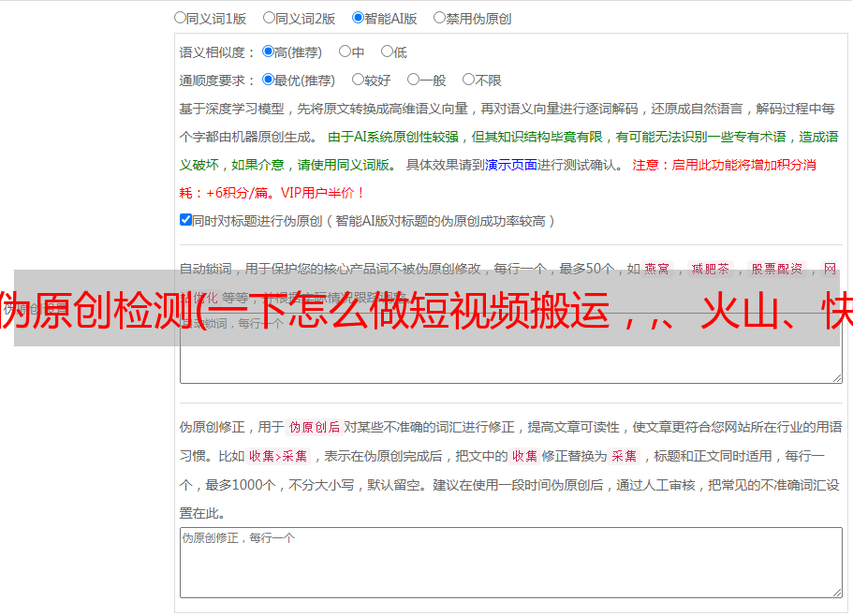Click the 伪原创后 highlighted tag
Image resolution: width=853 pixels, height=616 pixels.
coord(315,427)
